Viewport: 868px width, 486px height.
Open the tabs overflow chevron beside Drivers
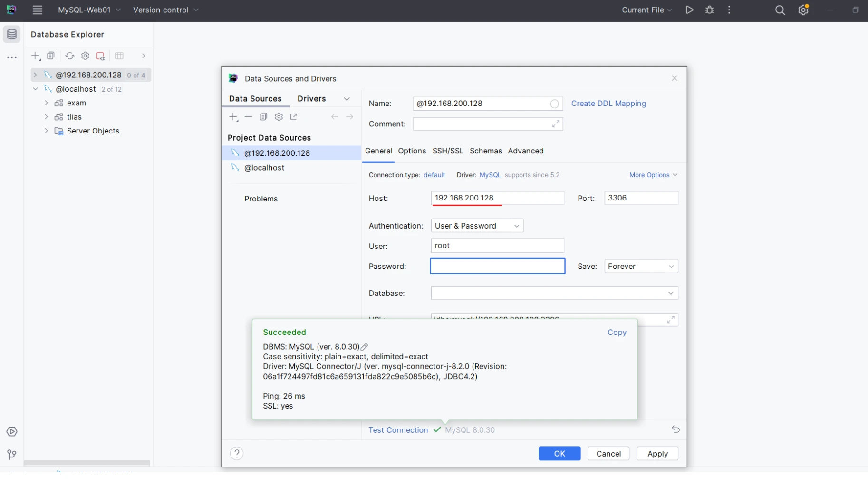(x=347, y=99)
